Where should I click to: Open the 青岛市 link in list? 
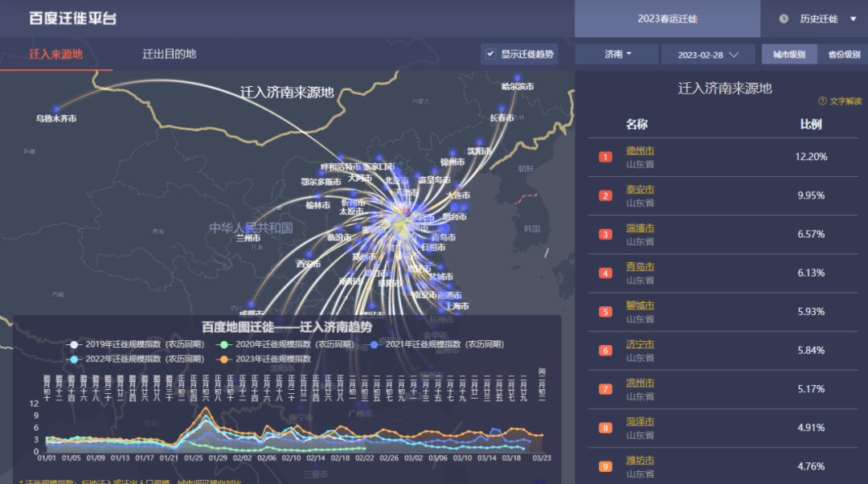click(640, 267)
